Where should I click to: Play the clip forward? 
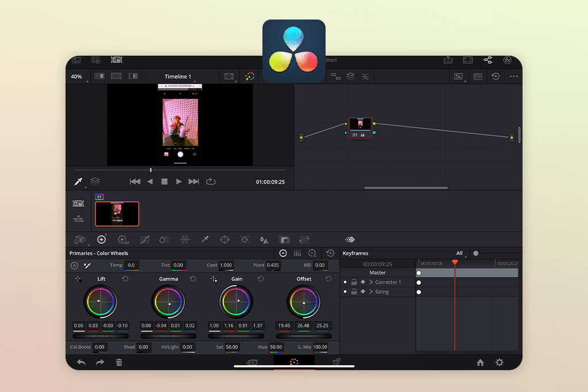[x=179, y=181]
